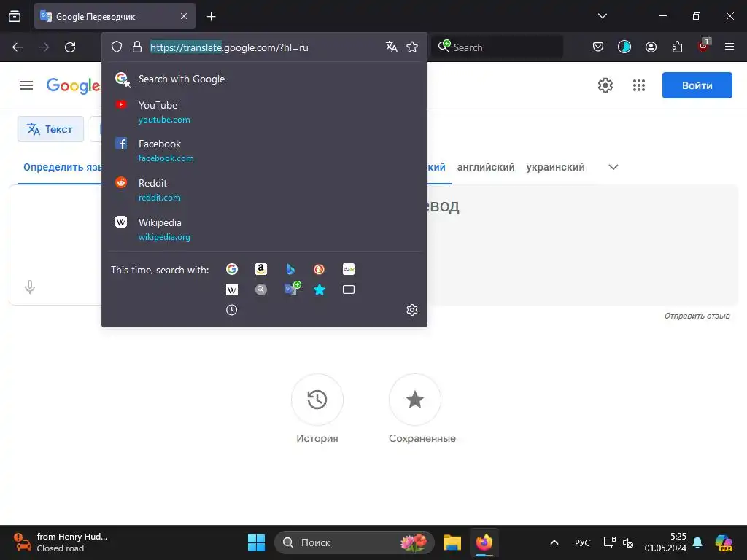747x560 pixels.
Task: Click the Google logo
Action: pyautogui.click(x=73, y=86)
